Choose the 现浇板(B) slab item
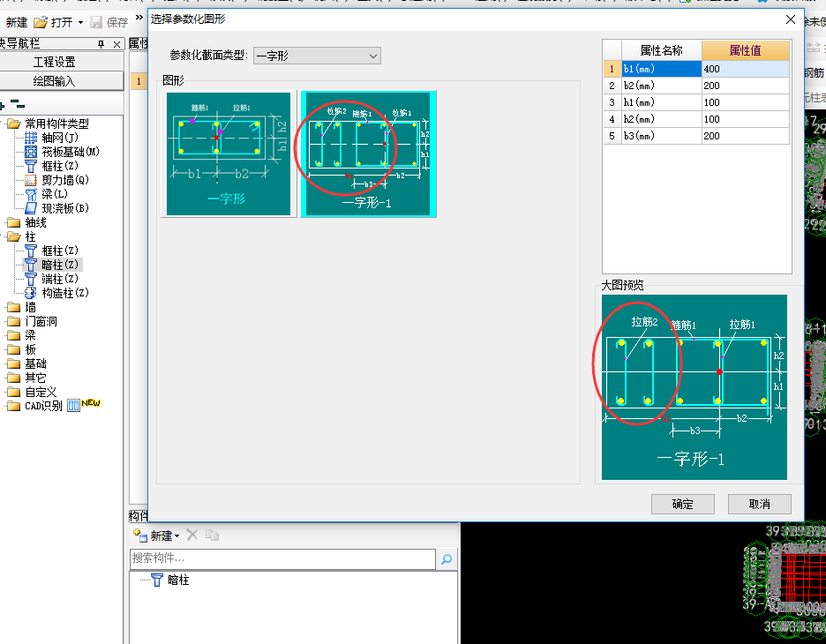This screenshot has height=644, width=826. point(65,208)
